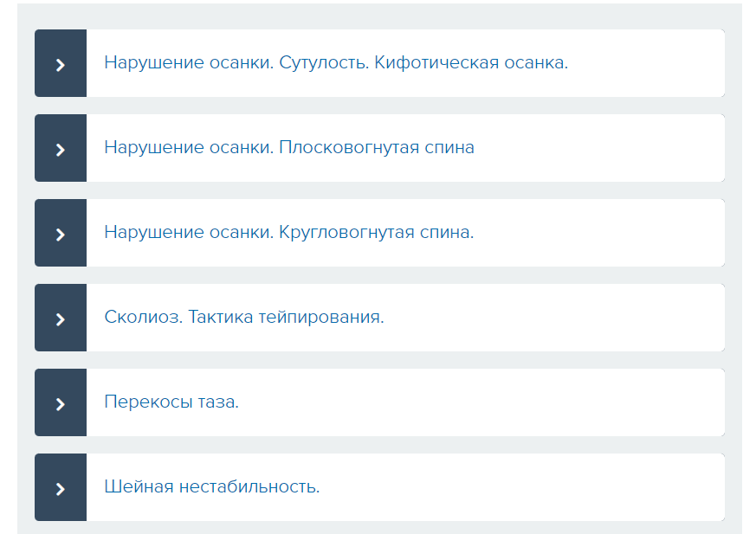Image resolution: width=756 pixels, height=534 pixels.
Task: Open the Шейная нестабильность title text
Action: coord(212,486)
